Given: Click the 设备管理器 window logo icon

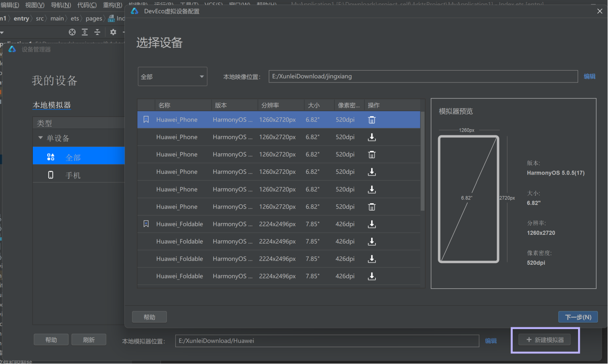Looking at the screenshot, I should (x=12, y=49).
